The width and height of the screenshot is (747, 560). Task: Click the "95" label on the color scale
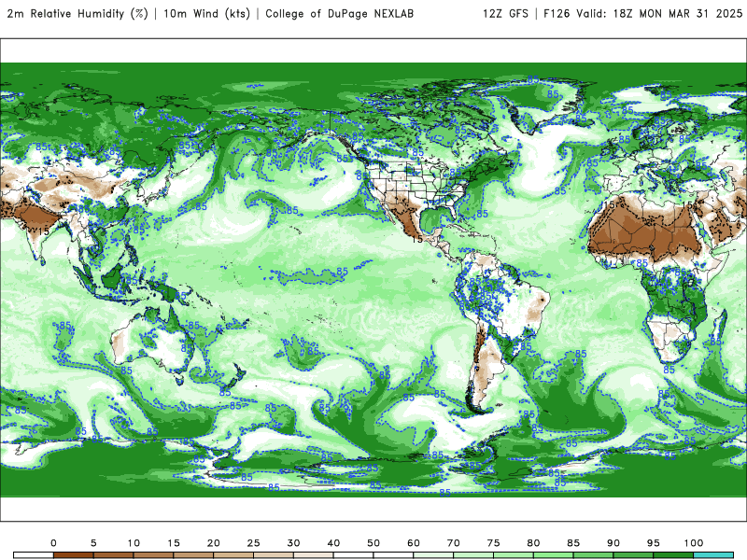[x=654, y=543]
